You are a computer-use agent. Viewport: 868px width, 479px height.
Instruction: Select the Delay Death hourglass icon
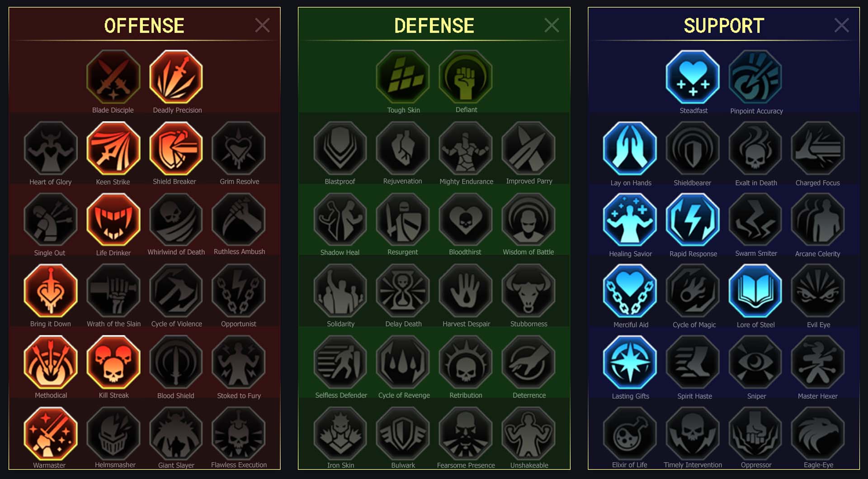(x=403, y=291)
